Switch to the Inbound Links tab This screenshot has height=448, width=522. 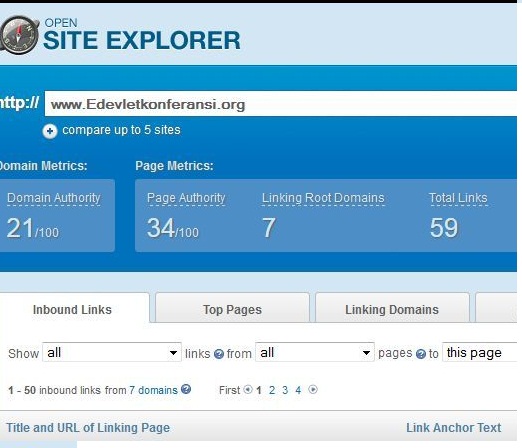coord(72,309)
